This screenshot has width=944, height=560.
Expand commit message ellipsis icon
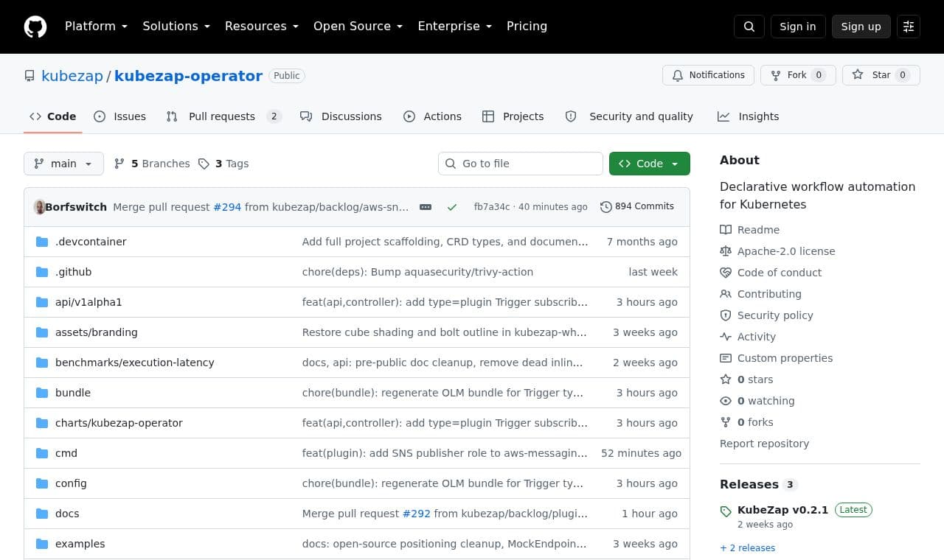[426, 207]
